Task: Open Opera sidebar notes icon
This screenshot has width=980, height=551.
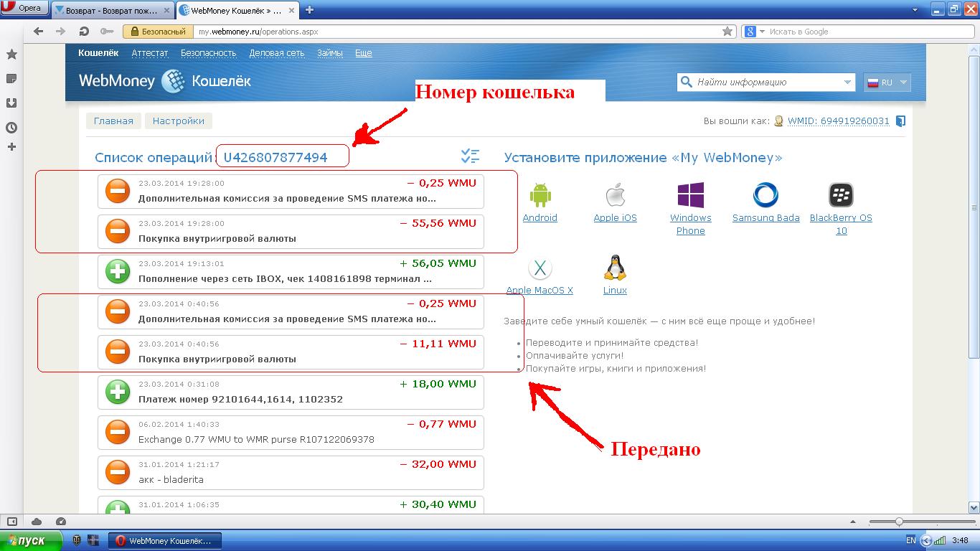Action: 11,78
